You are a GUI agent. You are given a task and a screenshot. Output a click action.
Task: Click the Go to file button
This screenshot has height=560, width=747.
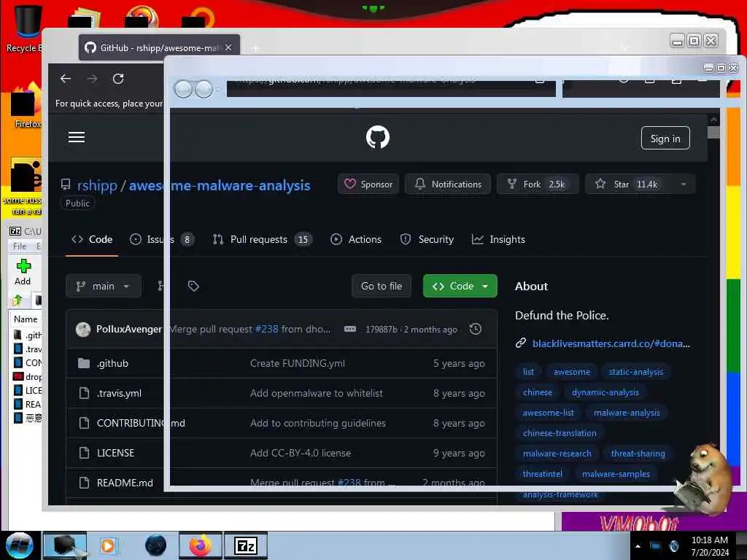381,286
